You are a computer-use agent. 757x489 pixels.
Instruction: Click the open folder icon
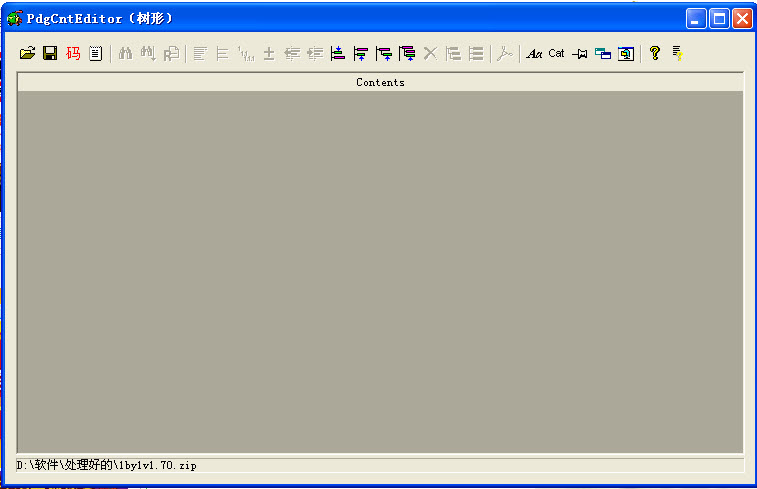pos(27,54)
